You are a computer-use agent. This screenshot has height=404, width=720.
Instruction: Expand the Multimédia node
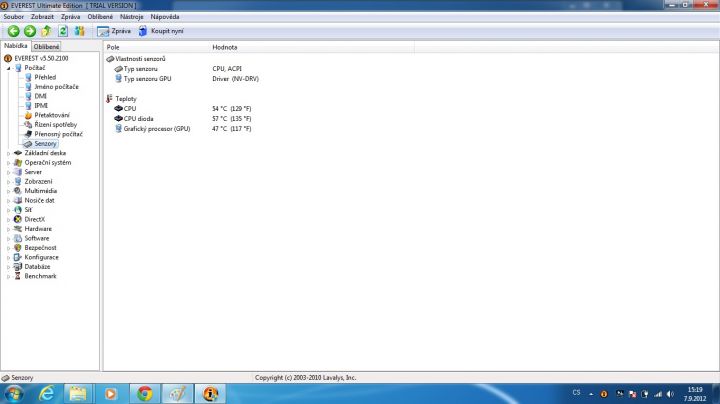pos(8,191)
